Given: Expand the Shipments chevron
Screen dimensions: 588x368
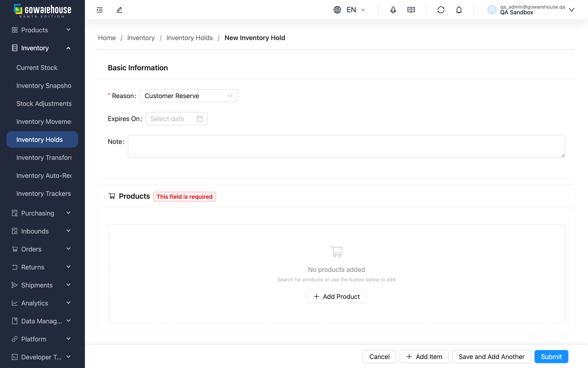Looking at the screenshot, I should coord(69,285).
